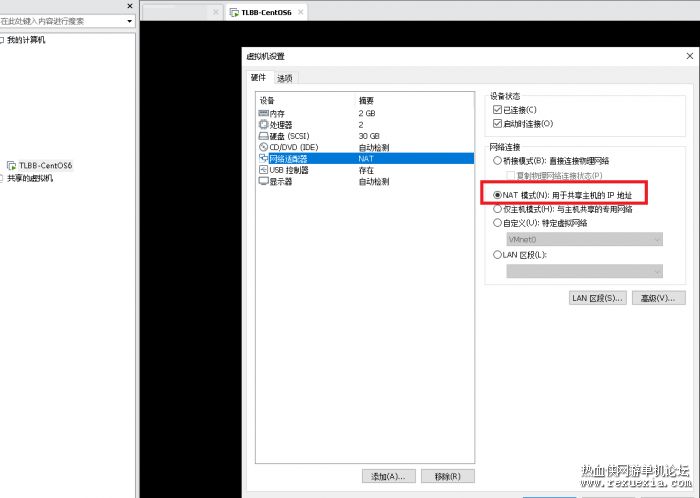Click the 30 GB hard disk summary
700x498 pixels.
pos(369,136)
